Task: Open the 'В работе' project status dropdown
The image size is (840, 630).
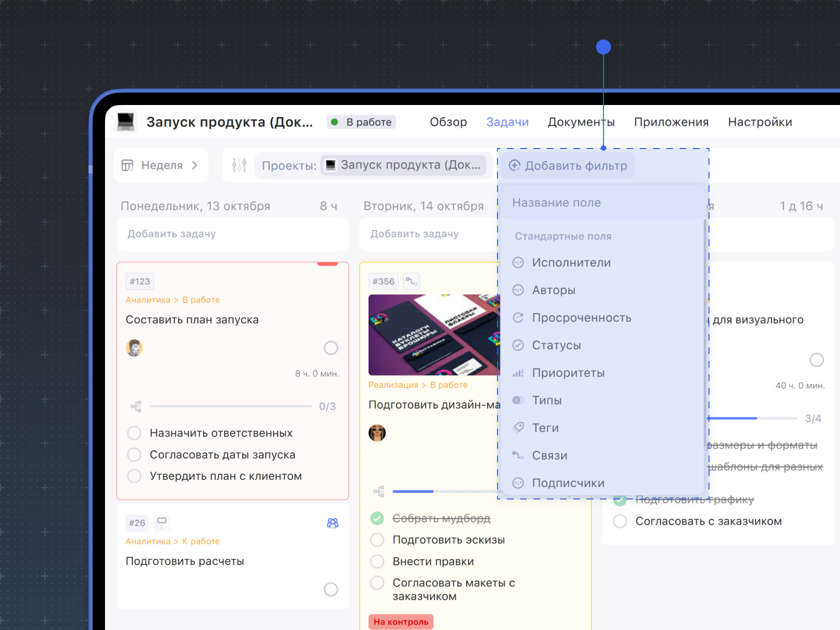Action: (361, 122)
